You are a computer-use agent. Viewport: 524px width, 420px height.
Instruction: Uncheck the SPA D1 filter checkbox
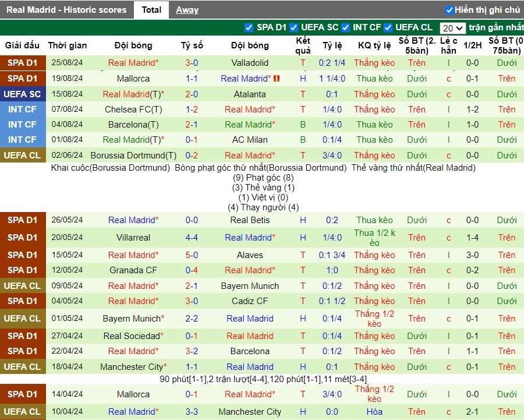coord(249,27)
